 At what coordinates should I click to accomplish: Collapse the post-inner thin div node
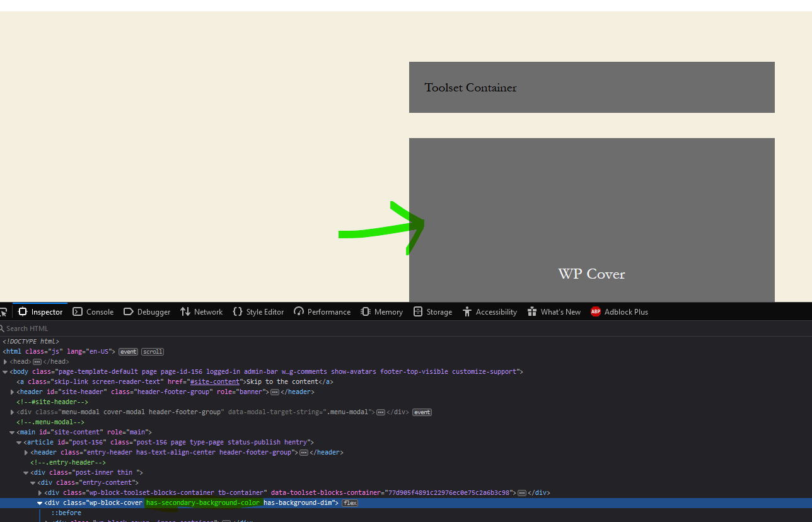tap(26, 473)
